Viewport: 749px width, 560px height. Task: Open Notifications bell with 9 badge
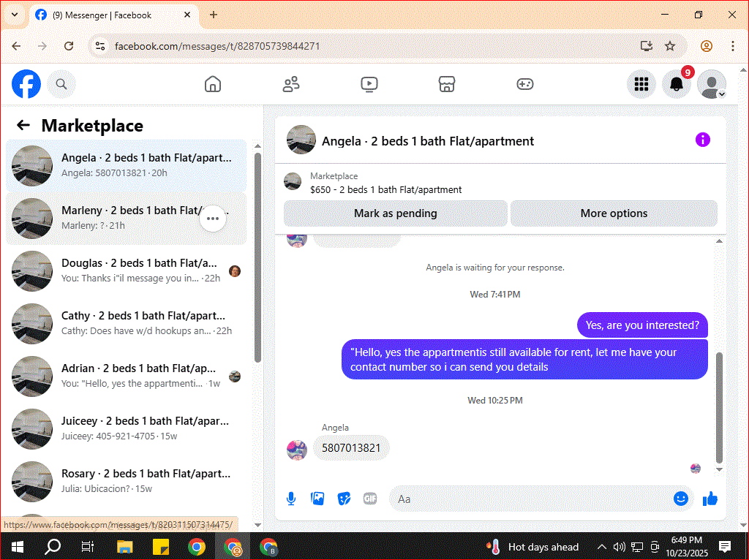[x=677, y=84]
